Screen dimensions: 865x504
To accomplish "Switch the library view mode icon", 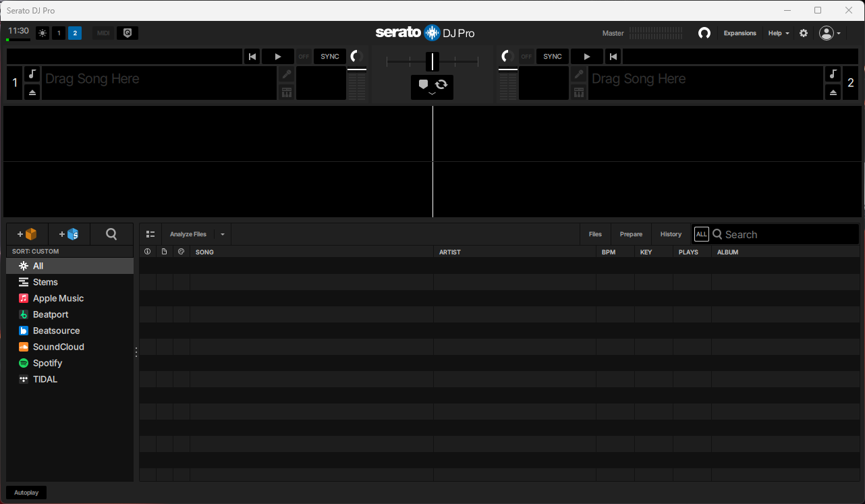I will 150,234.
